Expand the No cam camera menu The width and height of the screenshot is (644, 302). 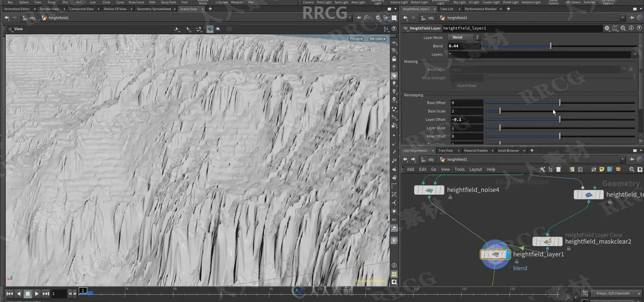click(x=377, y=39)
